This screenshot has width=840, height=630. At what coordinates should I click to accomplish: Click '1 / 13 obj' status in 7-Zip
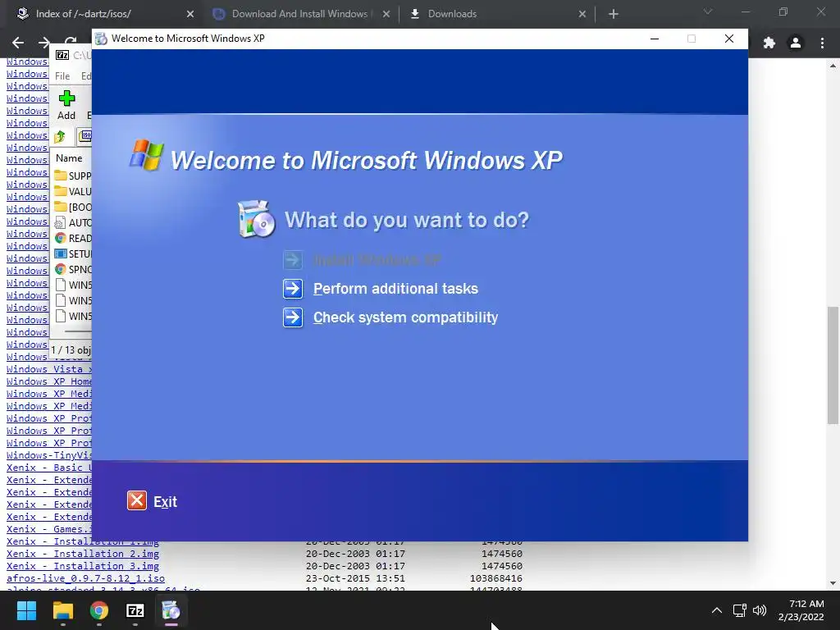pos(71,349)
